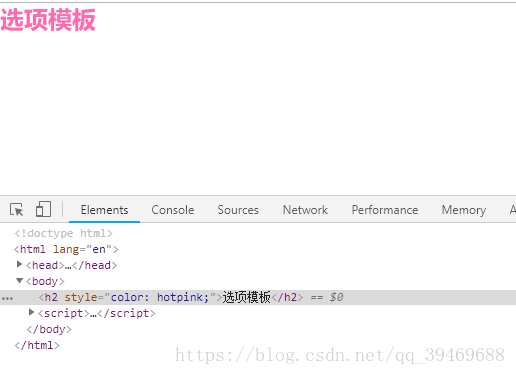Open the Network tab

(305, 210)
